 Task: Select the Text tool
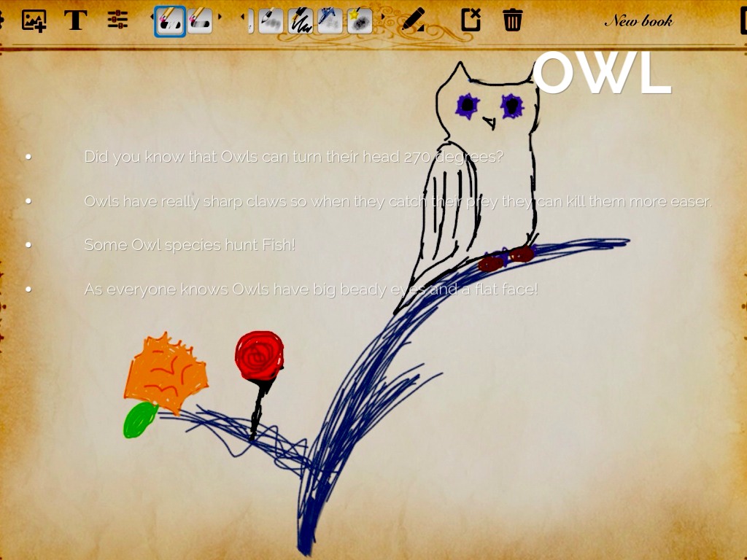(x=75, y=20)
